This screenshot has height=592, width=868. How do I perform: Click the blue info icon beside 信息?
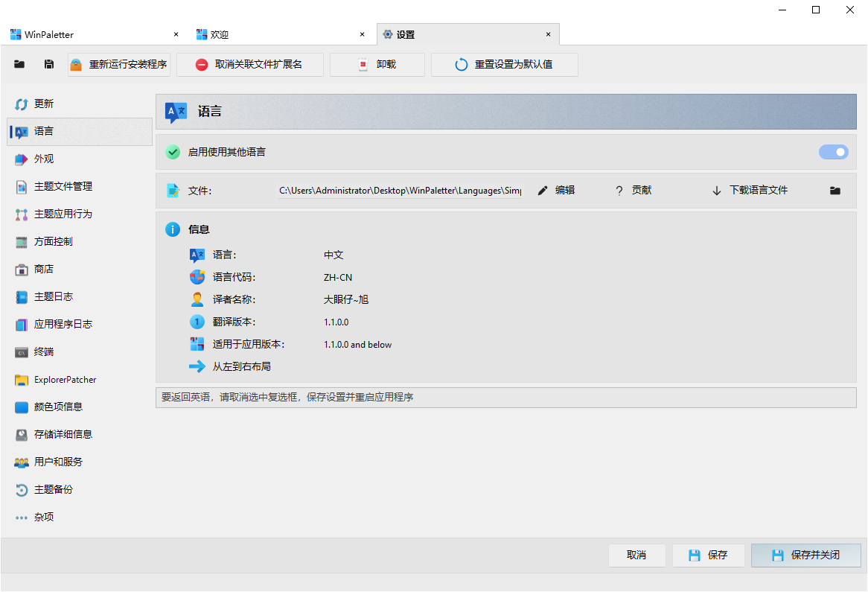click(x=173, y=229)
